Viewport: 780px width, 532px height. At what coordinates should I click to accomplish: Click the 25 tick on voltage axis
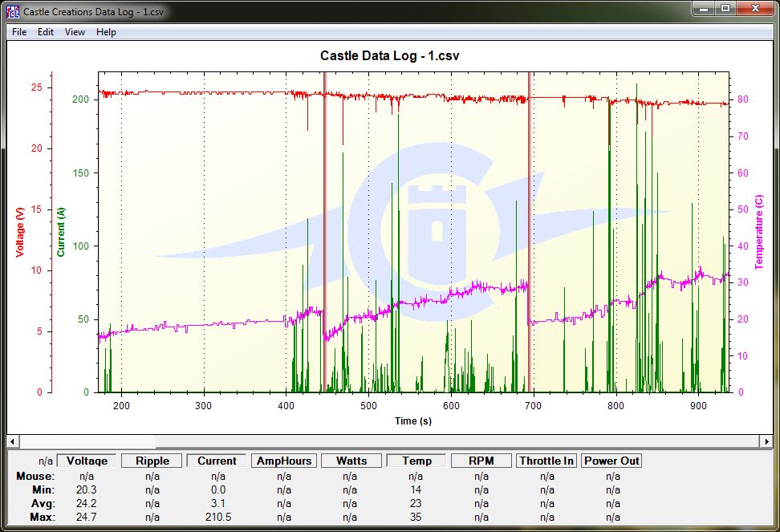(x=37, y=87)
